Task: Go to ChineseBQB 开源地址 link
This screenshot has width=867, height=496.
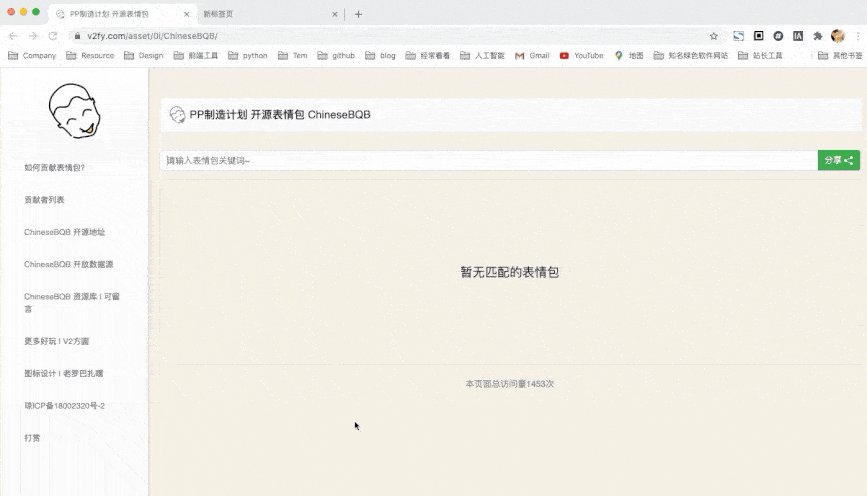Action: (65, 232)
